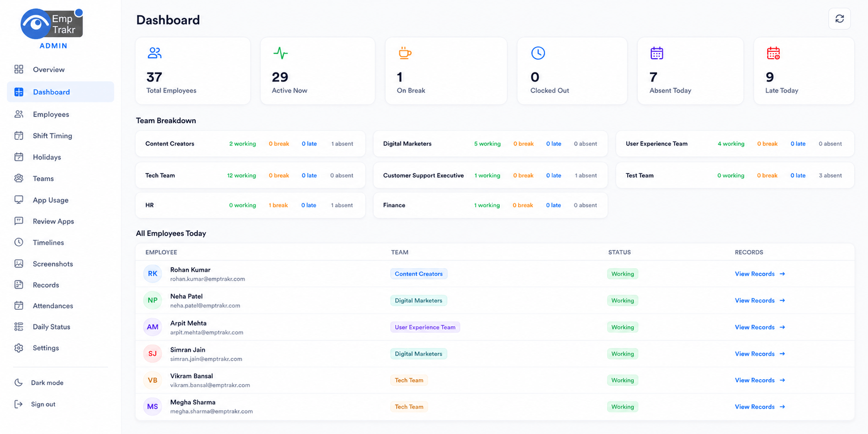Open Daily Status
This screenshot has width=868, height=434.
[60, 327]
